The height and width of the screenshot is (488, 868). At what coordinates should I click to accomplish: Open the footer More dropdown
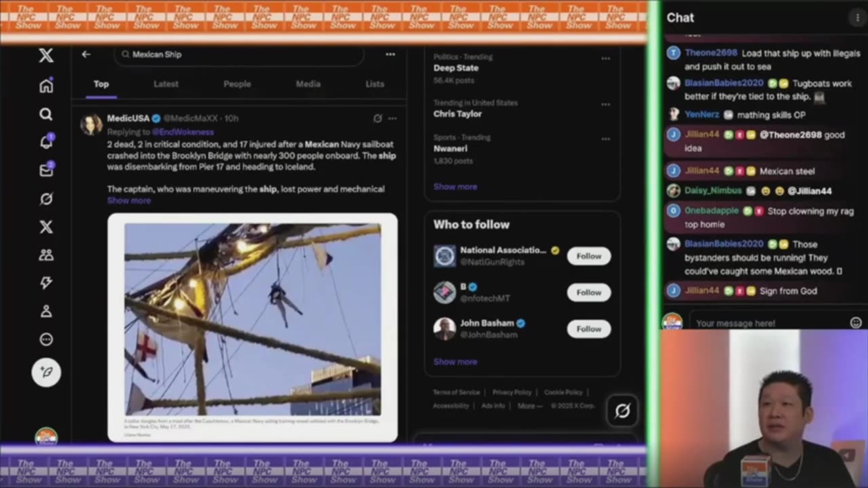(x=530, y=406)
